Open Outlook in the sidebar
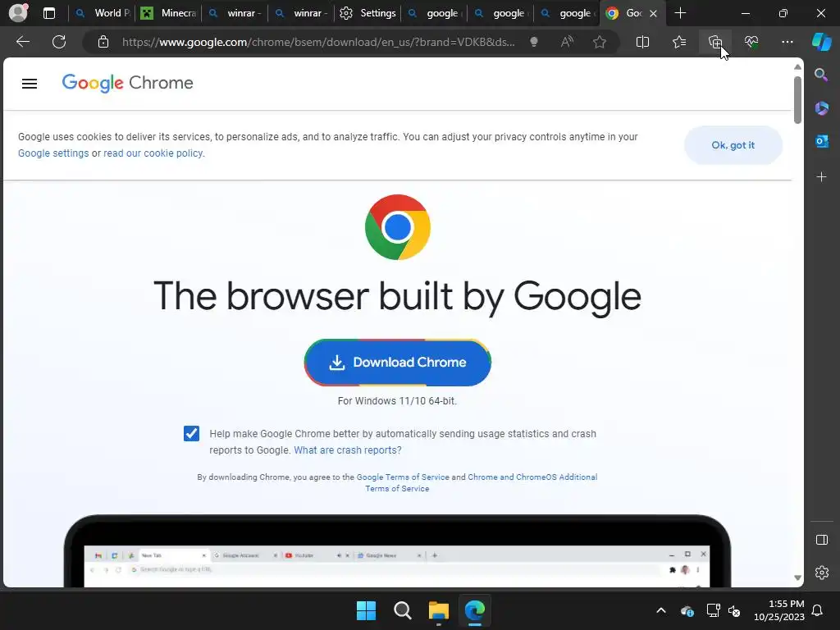This screenshot has width=840, height=630. coord(821,141)
